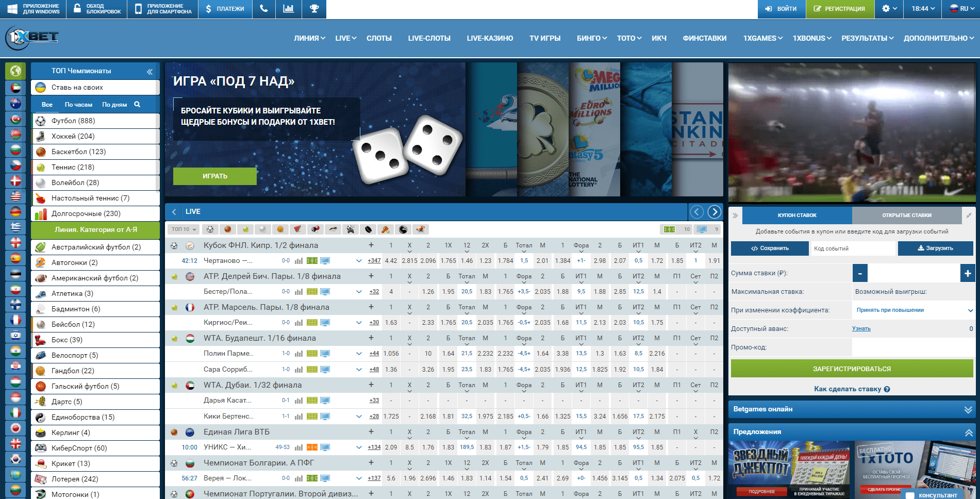Switch sports filter to По часам
Viewport: 980px width, 499px height.
click(78, 105)
